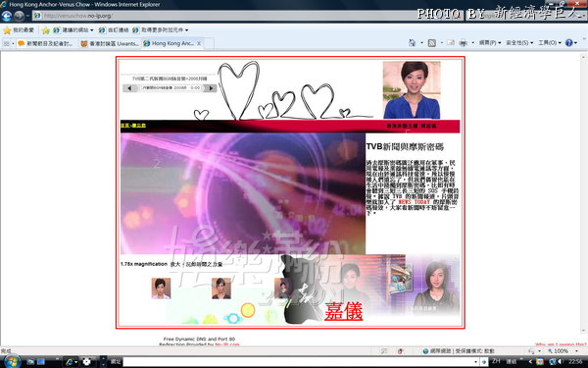
Task: Click the red 嘉儀 underlined link
Action: tap(344, 312)
